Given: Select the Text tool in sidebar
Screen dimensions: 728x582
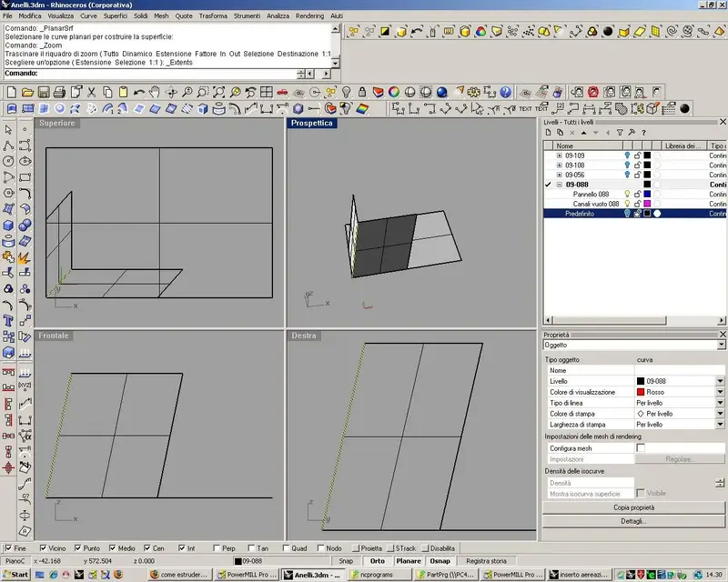Looking at the screenshot, I should (x=8, y=321).
